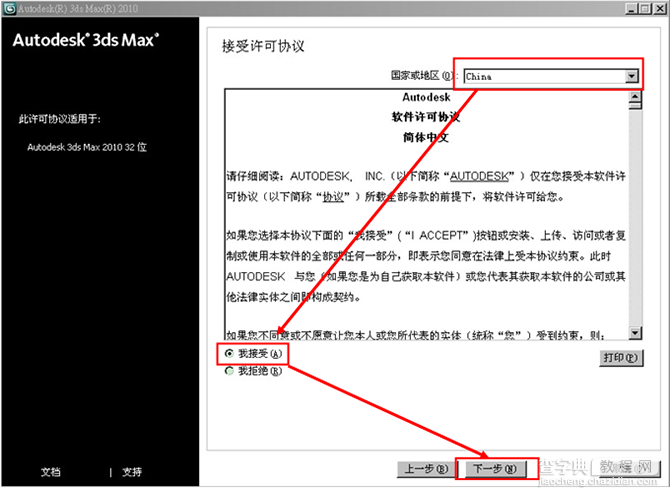Image resolution: width=670 pixels, height=488 pixels.
Task: Click the 接受许可协议 heading
Action: (x=263, y=46)
